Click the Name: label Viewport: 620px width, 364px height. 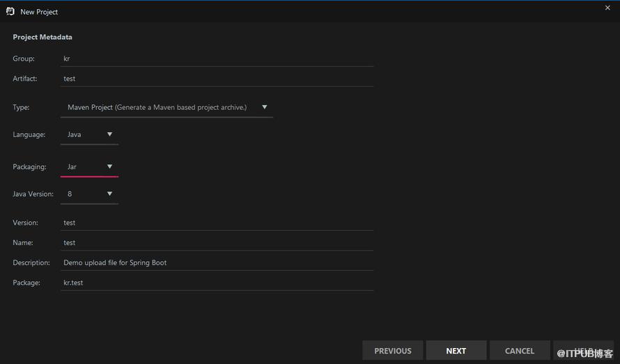point(22,243)
